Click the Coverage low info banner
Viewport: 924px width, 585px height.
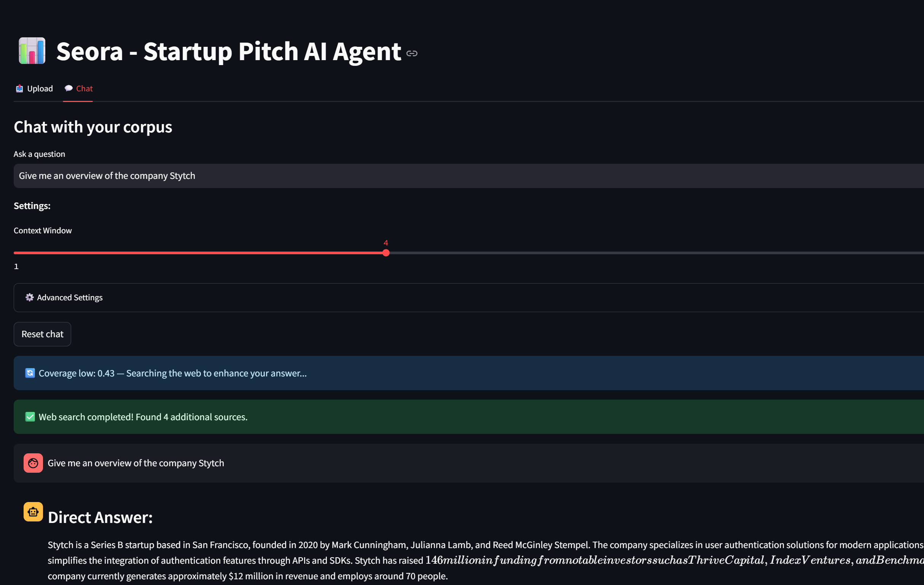469,373
